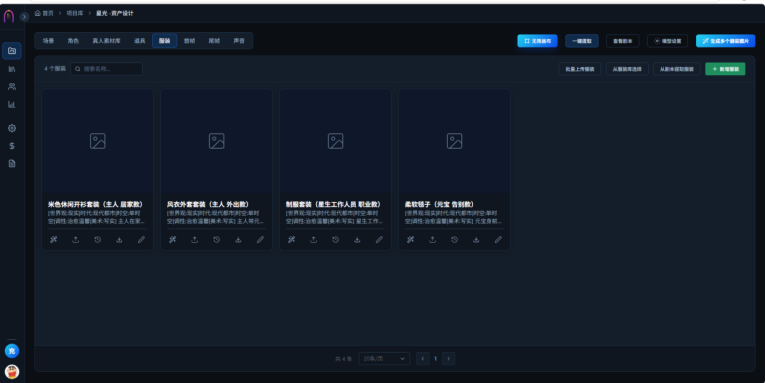Open the settings gear icon in sidebar
The image size is (765, 383).
(x=12, y=128)
